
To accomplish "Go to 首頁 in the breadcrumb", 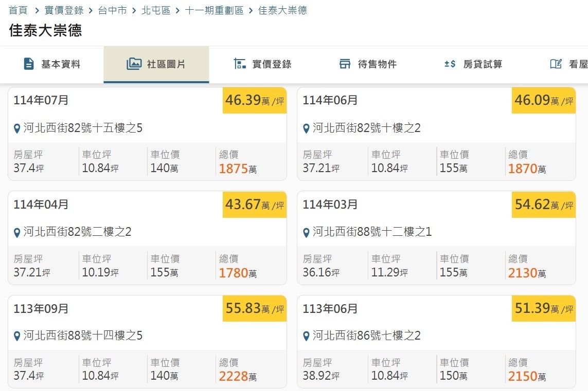I will [18, 10].
